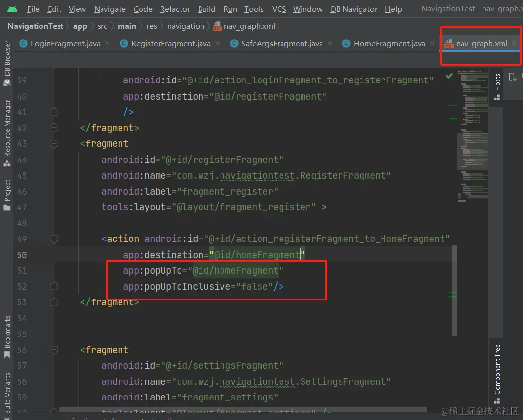Click the vertical editor scrollbar
Screen dimensions: 523x420
click(454, 290)
